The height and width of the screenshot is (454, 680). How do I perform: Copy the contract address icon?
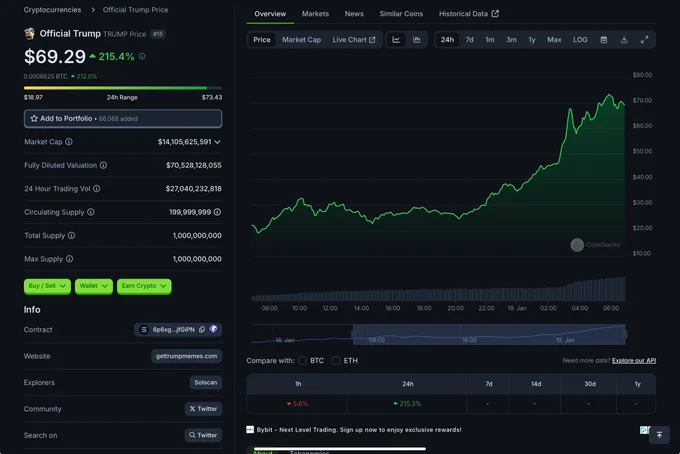202,330
